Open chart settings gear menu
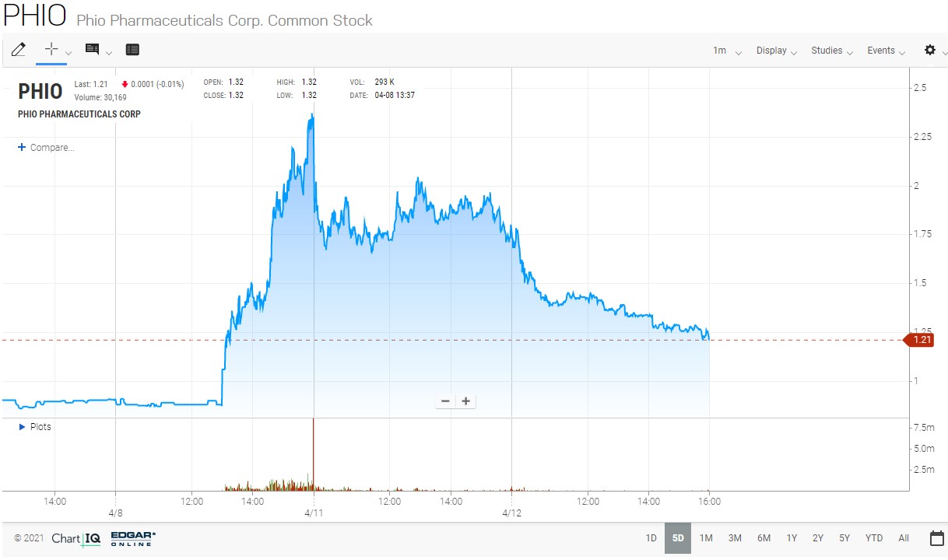Screen dimensions: 948x560 pos(929,50)
